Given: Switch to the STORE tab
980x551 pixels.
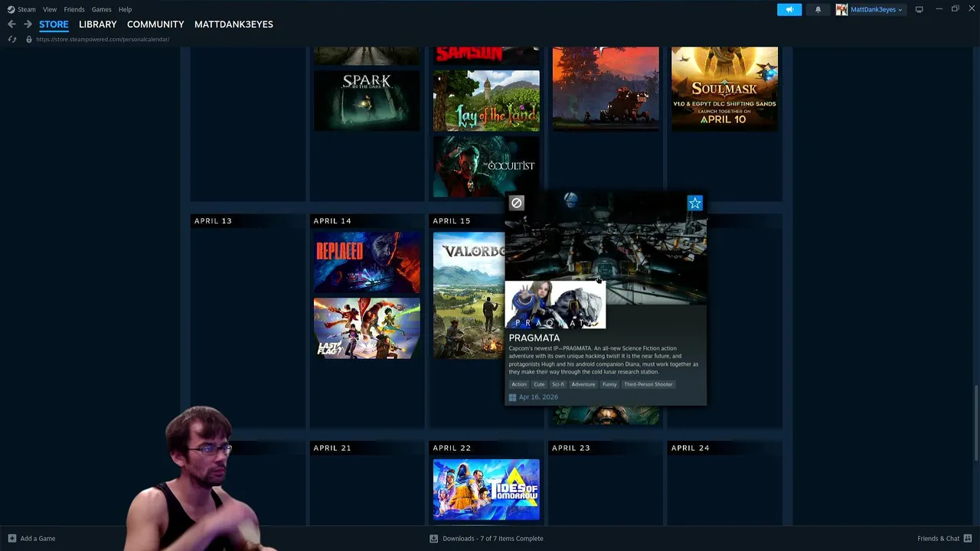Looking at the screenshot, I should coord(54,24).
